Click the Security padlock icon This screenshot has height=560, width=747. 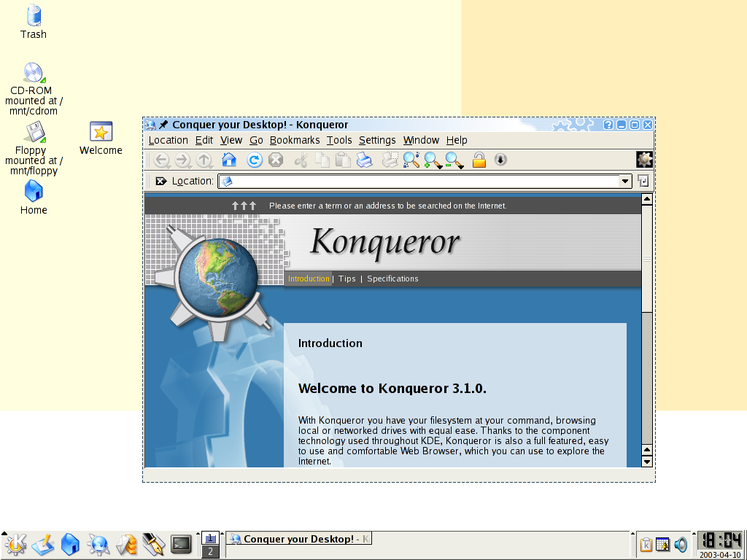(479, 160)
